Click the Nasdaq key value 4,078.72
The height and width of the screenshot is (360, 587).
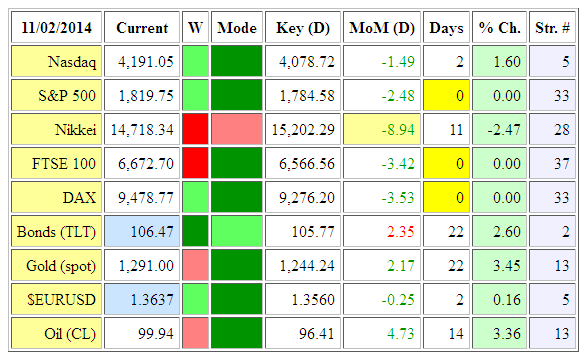pos(303,61)
